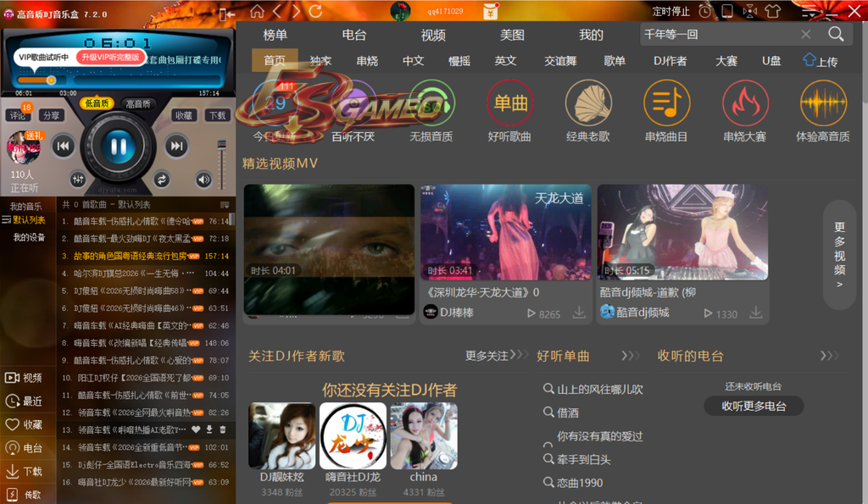
Task: Click the 升级VIP听完整版 upgrade button
Action: point(111,58)
